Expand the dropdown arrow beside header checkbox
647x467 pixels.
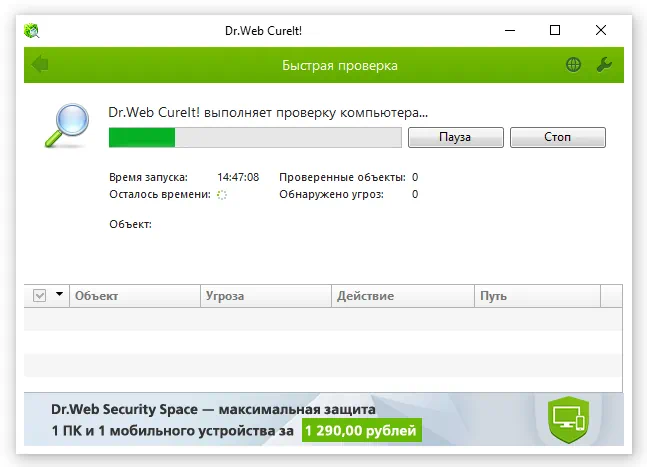point(59,294)
